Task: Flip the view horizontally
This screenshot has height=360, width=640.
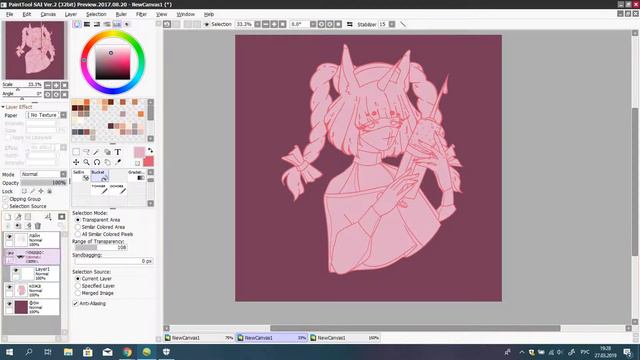Action: click(x=350, y=24)
